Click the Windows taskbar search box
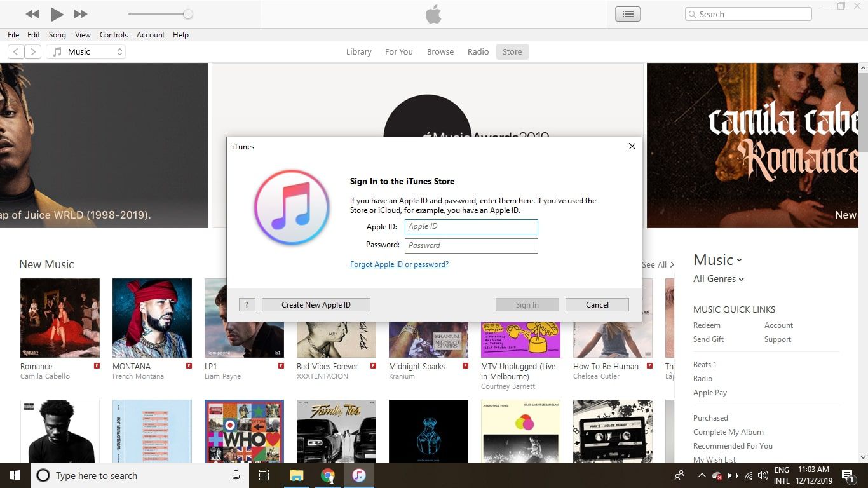Image resolution: width=868 pixels, height=488 pixels. [x=139, y=475]
